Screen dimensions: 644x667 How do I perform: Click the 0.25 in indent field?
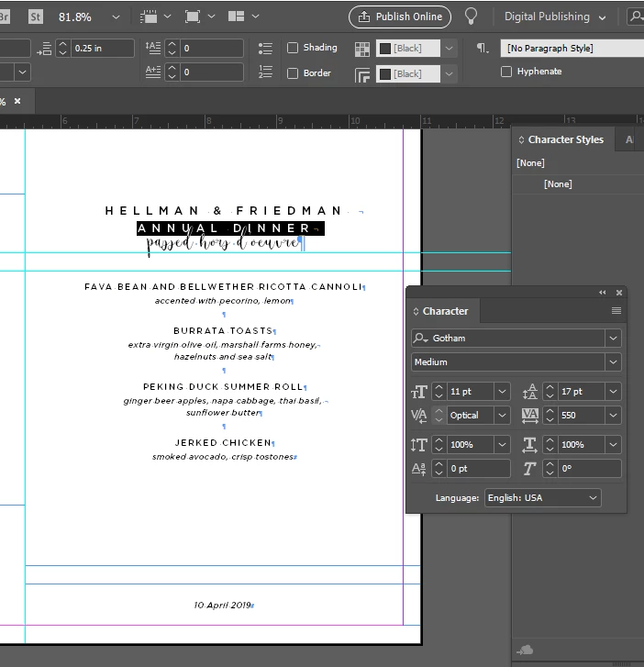click(102, 48)
